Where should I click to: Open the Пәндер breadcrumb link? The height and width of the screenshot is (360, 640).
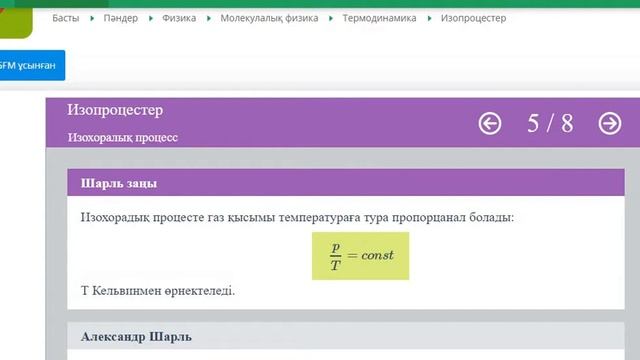pyautogui.click(x=120, y=18)
